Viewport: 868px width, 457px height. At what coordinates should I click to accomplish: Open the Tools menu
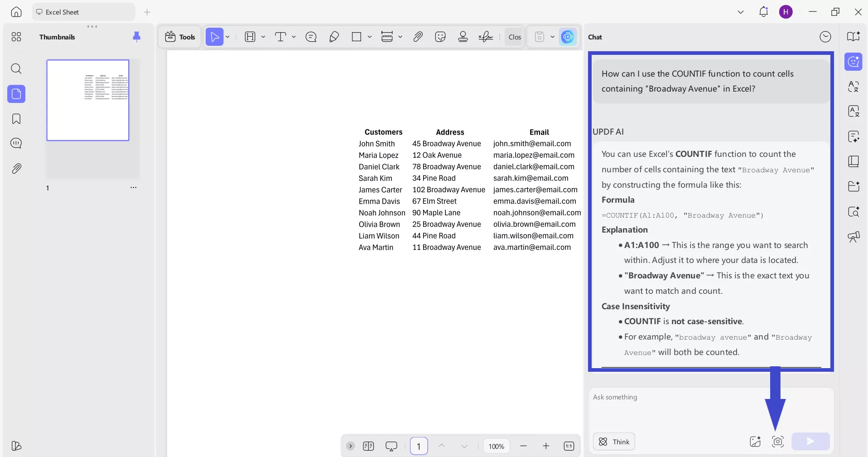pyautogui.click(x=180, y=37)
